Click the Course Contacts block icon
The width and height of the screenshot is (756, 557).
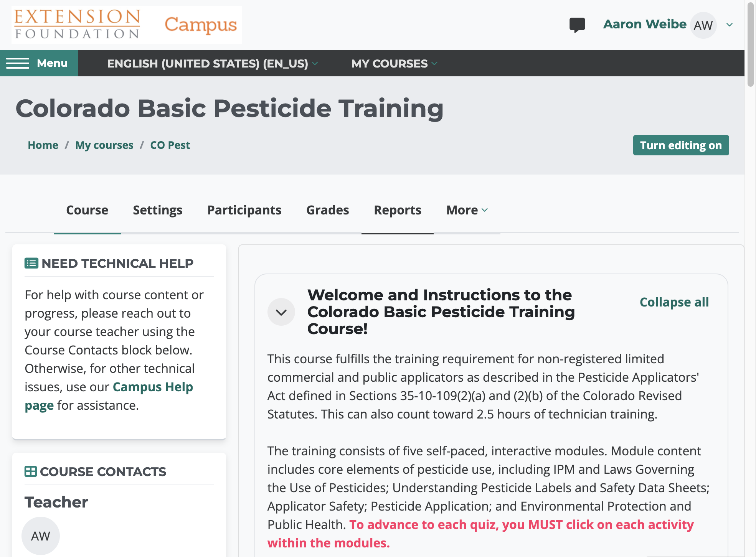30,471
